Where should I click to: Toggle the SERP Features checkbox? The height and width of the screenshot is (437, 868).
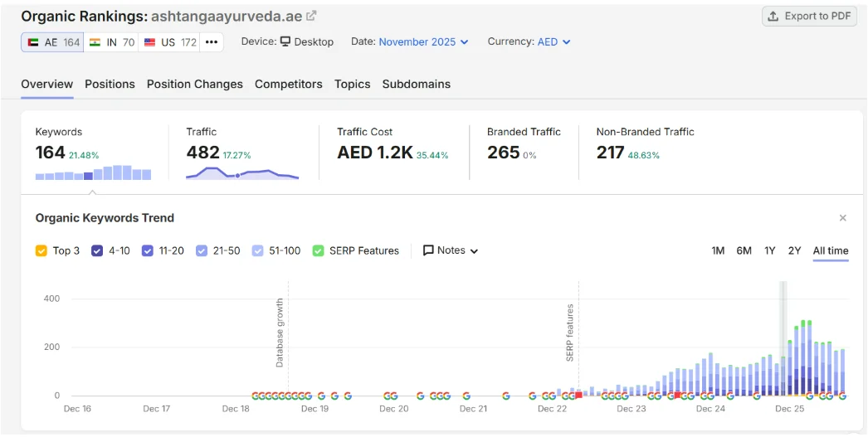coord(319,250)
